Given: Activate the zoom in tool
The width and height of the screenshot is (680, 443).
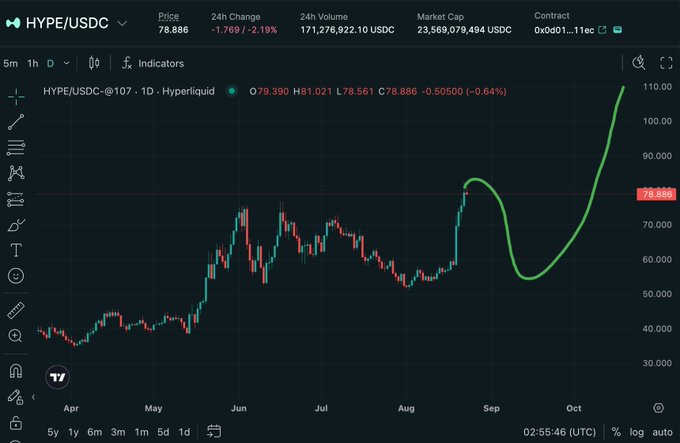Looking at the screenshot, I should pos(16,336).
